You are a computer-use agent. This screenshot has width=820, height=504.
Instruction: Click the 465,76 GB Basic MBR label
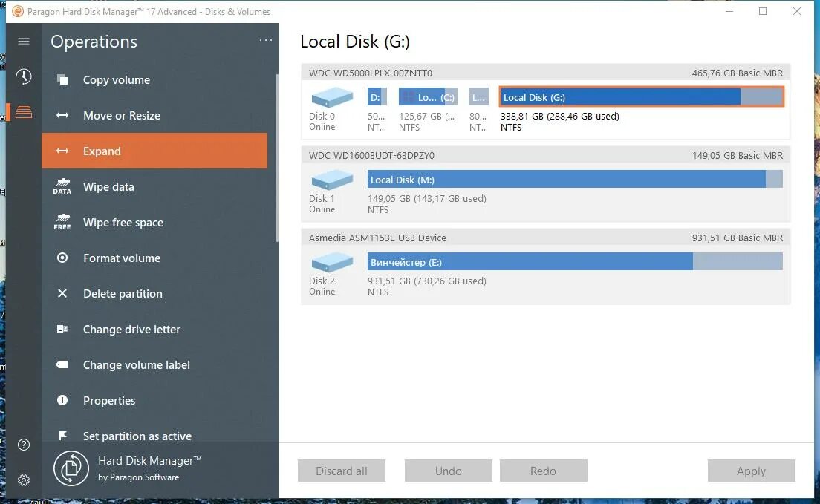(738, 73)
